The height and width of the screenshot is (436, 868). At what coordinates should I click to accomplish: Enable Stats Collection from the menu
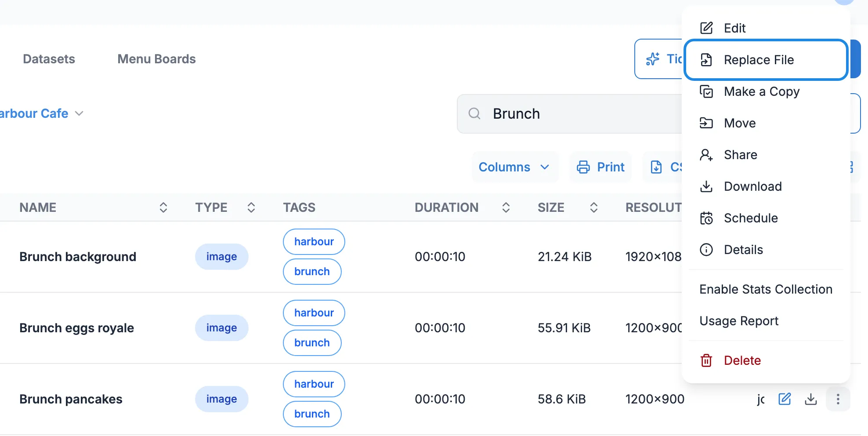pos(766,289)
